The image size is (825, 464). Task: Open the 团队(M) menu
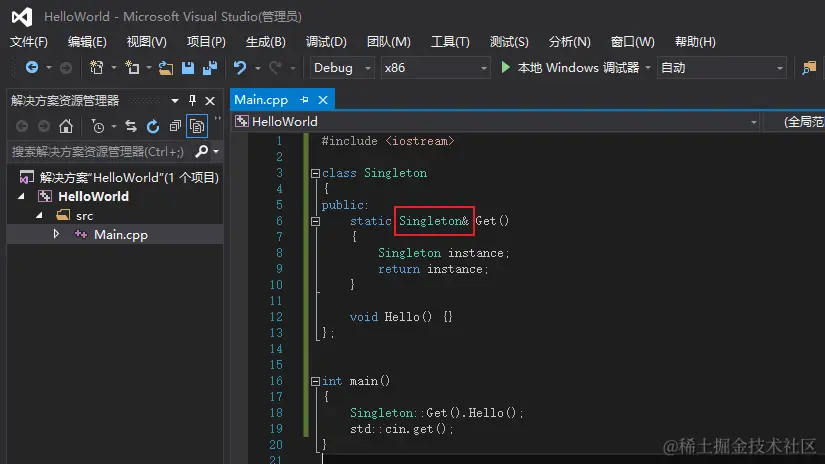tap(389, 42)
